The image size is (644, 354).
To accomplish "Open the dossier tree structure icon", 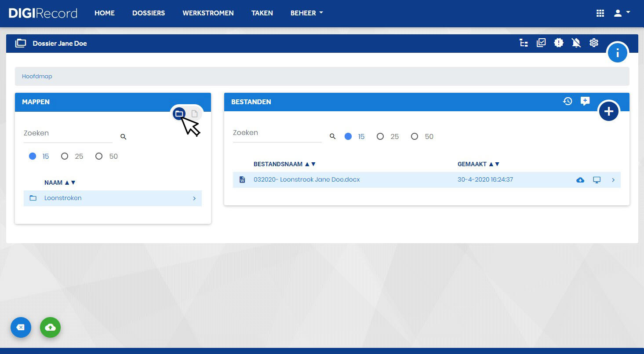I will coord(524,43).
